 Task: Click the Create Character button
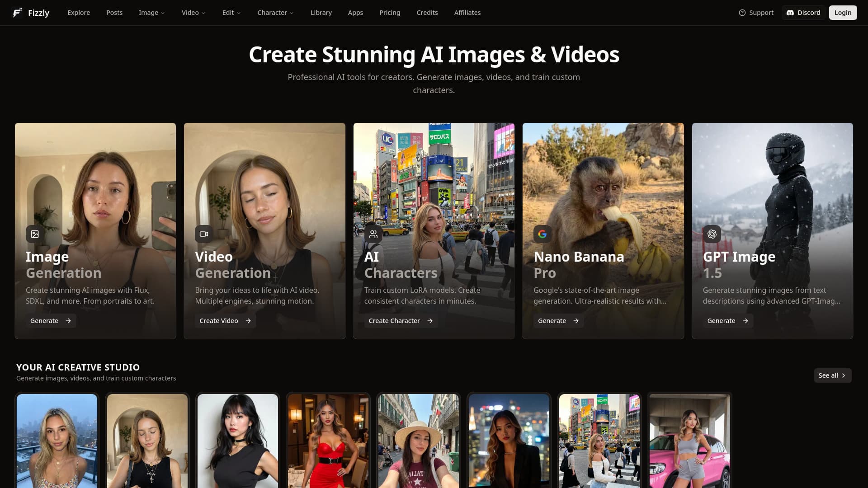click(401, 321)
